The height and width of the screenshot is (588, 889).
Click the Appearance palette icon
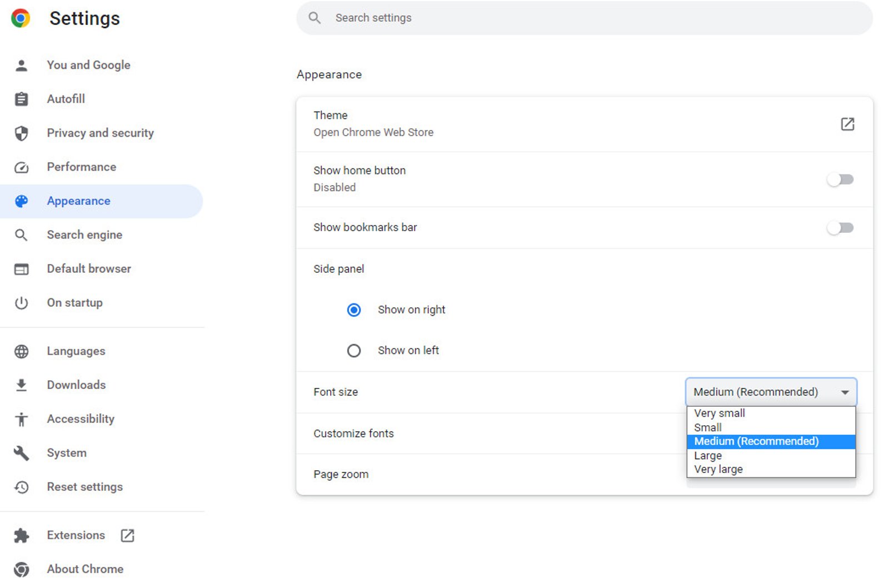(21, 201)
